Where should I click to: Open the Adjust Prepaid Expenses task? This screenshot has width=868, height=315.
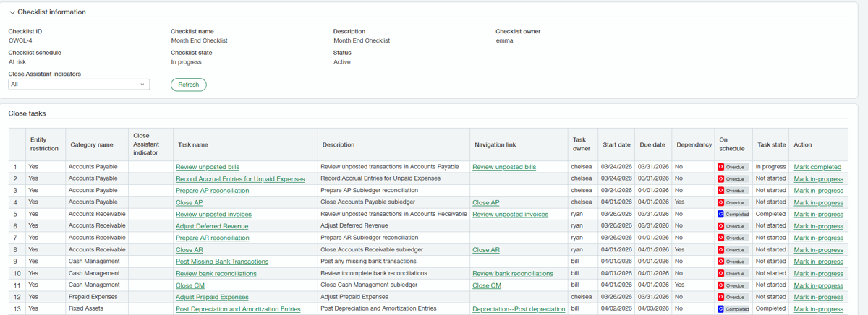coord(212,297)
